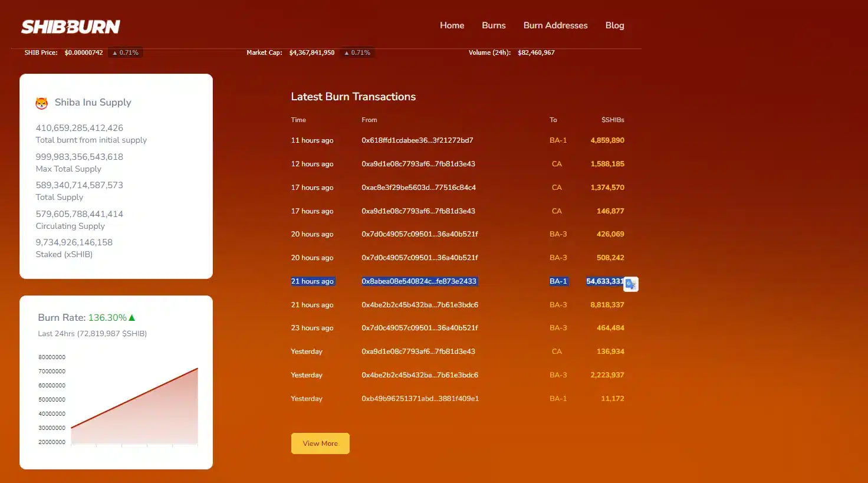Click the SHIB price change badge 0.71%
The image size is (868, 483).
pyautogui.click(x=126, y=52)
